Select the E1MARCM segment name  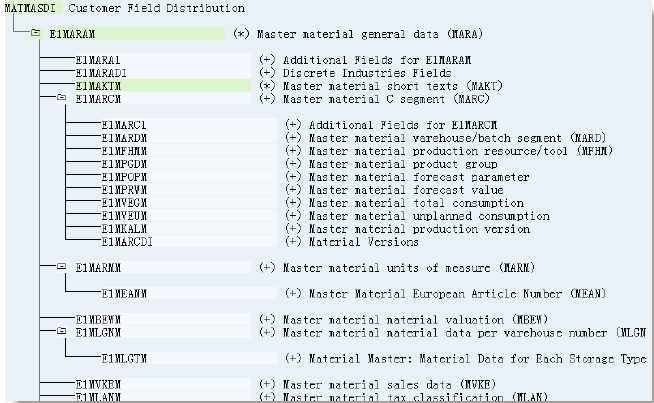[98, 99]
